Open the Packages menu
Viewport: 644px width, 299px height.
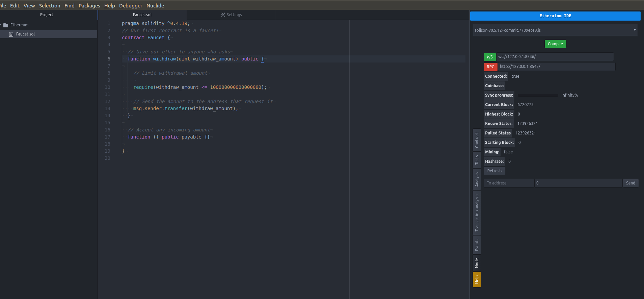click(x=89, y=5)
